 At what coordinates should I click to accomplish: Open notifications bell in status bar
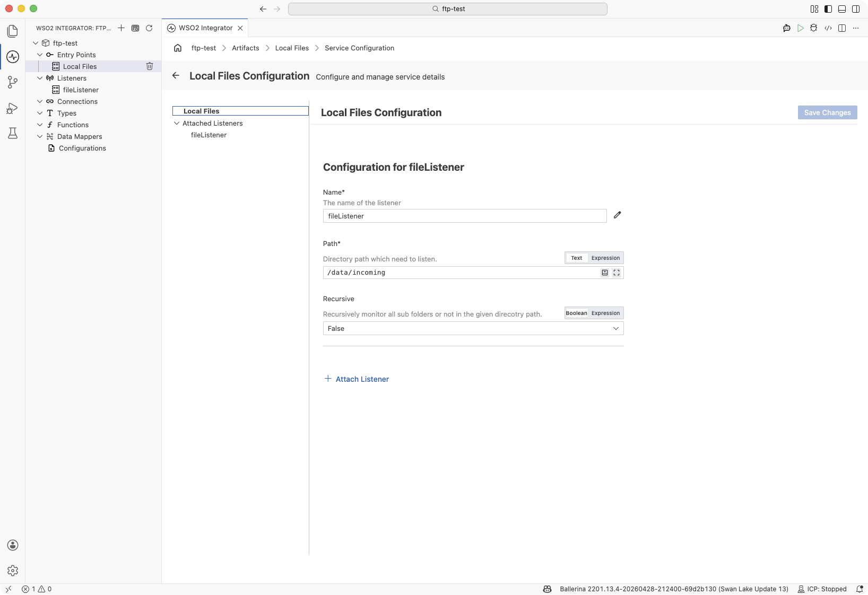click(x=860, y=589)
